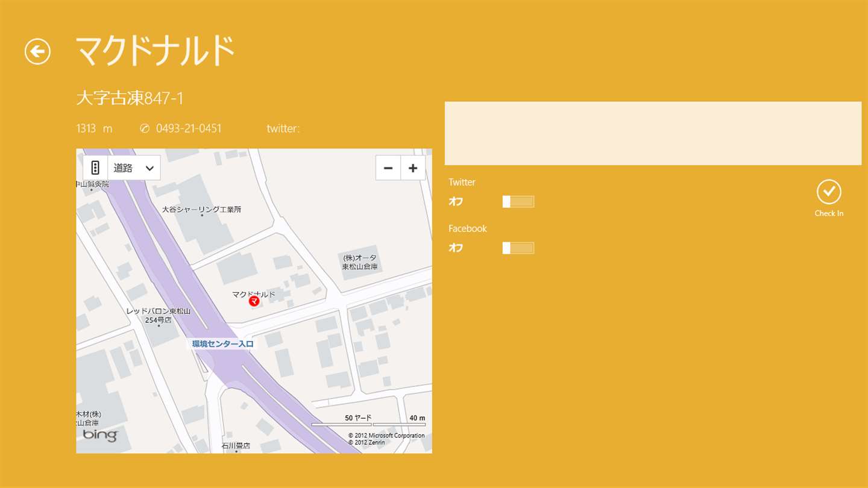This screenshot has width=868, height=488.
Task: Click the phone icon beside 0493-21-0451
Action: [145, 128]
